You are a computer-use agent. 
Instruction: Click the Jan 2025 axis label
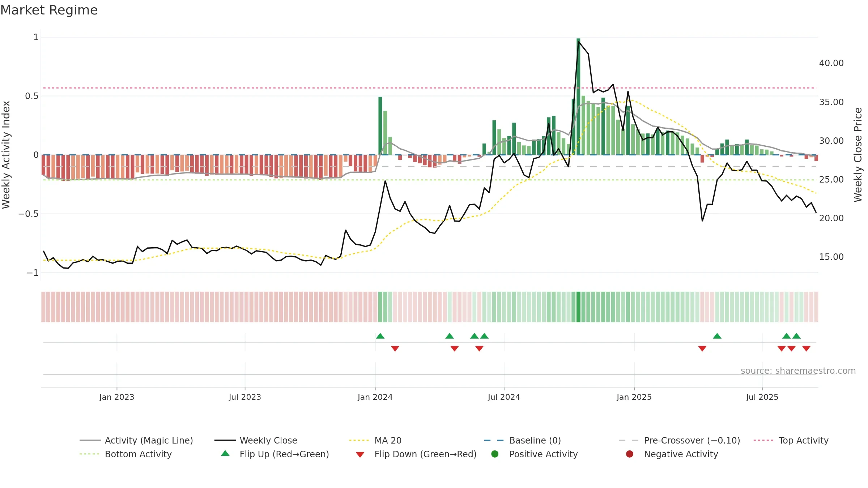tap(634, 397)
